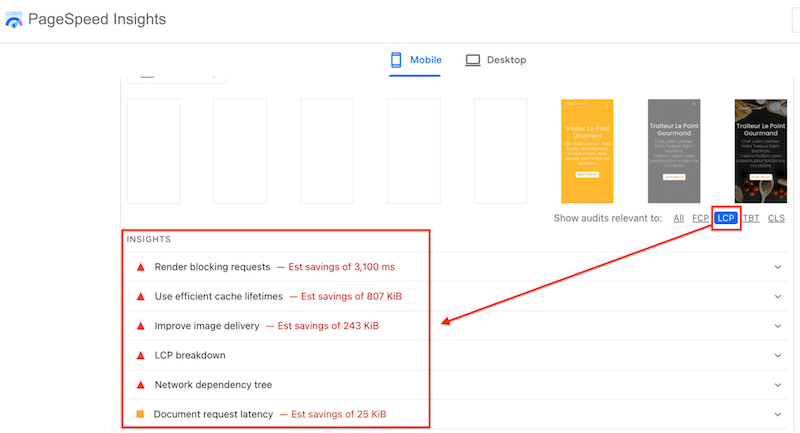Switch to the Mobile tab

pos(415,60)
